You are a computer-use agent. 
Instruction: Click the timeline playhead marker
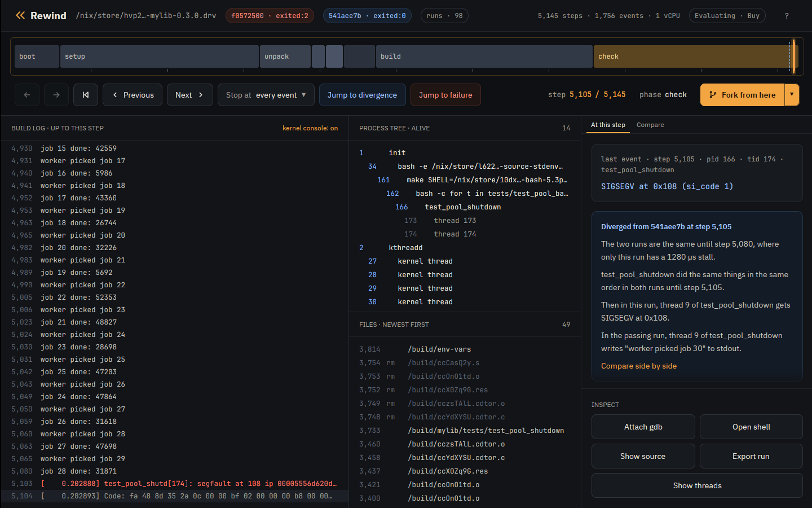[793, 56]
